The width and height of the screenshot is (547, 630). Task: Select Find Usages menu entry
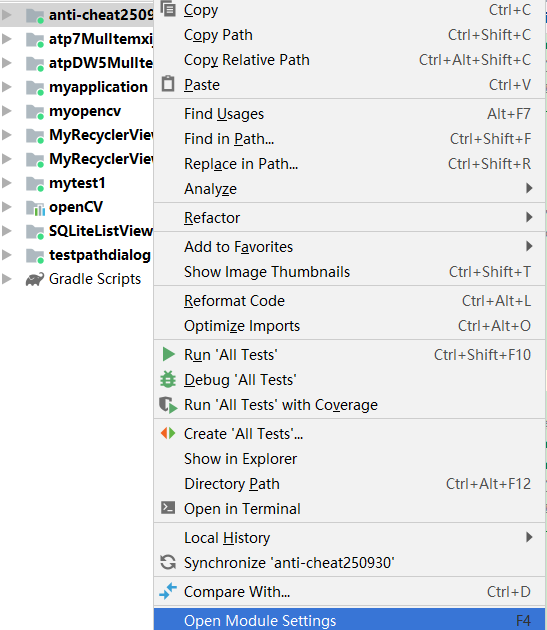tap(349, 113)
